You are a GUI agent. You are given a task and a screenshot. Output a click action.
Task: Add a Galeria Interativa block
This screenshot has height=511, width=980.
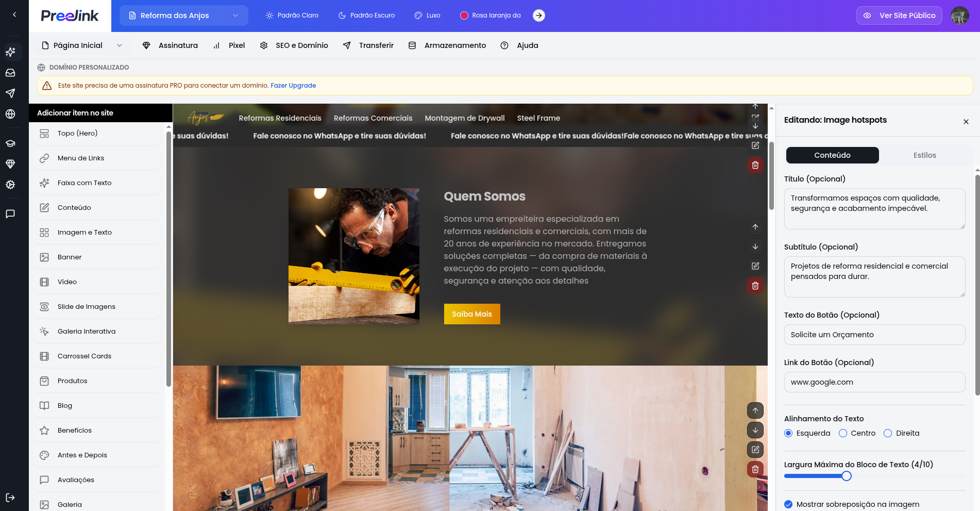[97, 332]
